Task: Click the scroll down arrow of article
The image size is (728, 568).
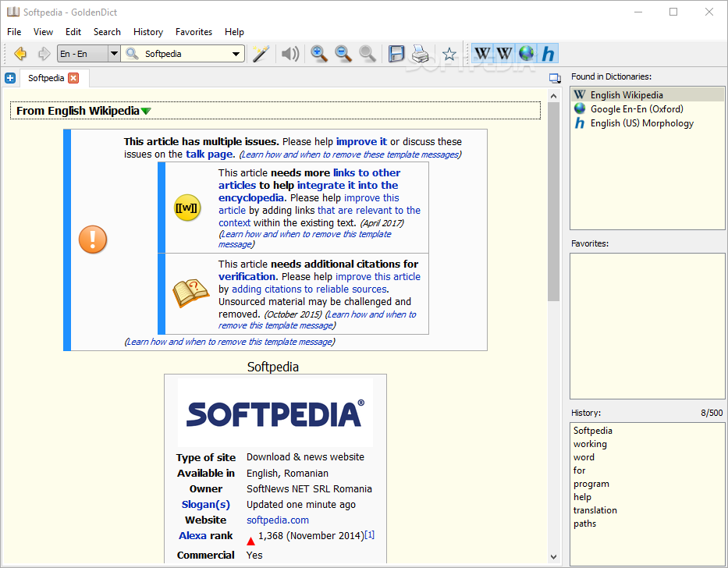Action: pos(553,557)
